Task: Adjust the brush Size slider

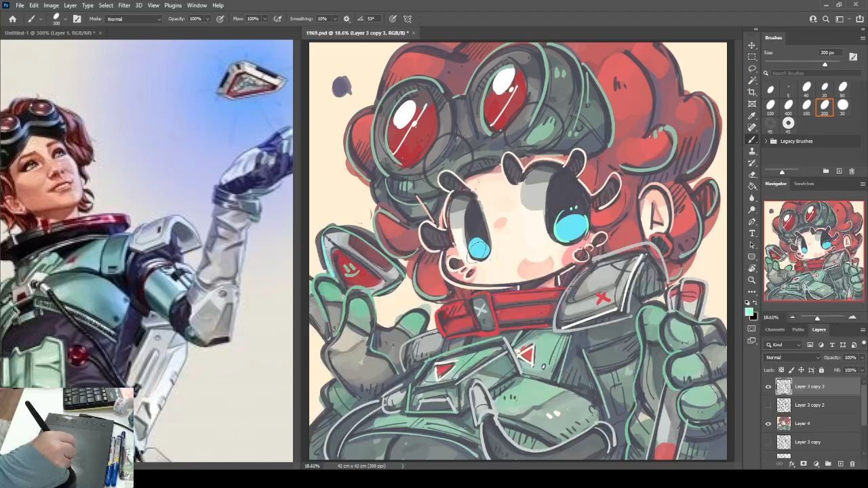Action: 825,64
